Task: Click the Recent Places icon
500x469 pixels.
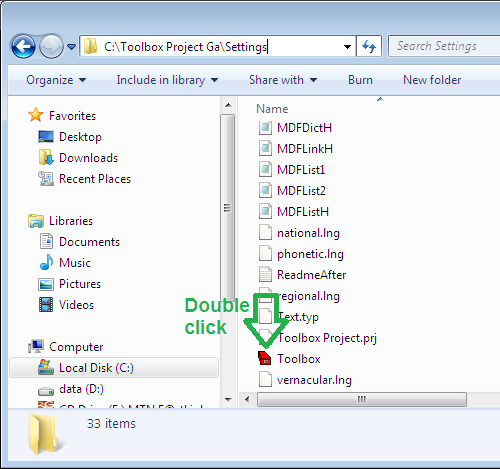Action: pos(46,179)
